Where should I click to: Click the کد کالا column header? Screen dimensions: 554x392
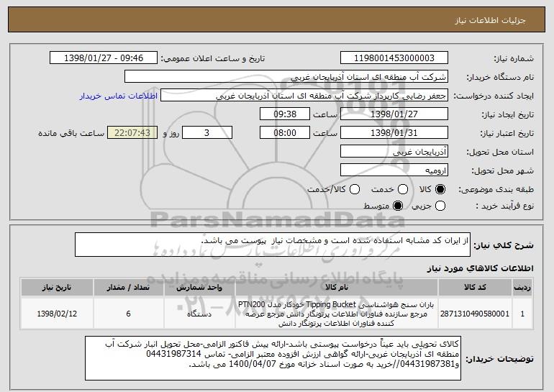pyautogui.click(x=475, y=288)
